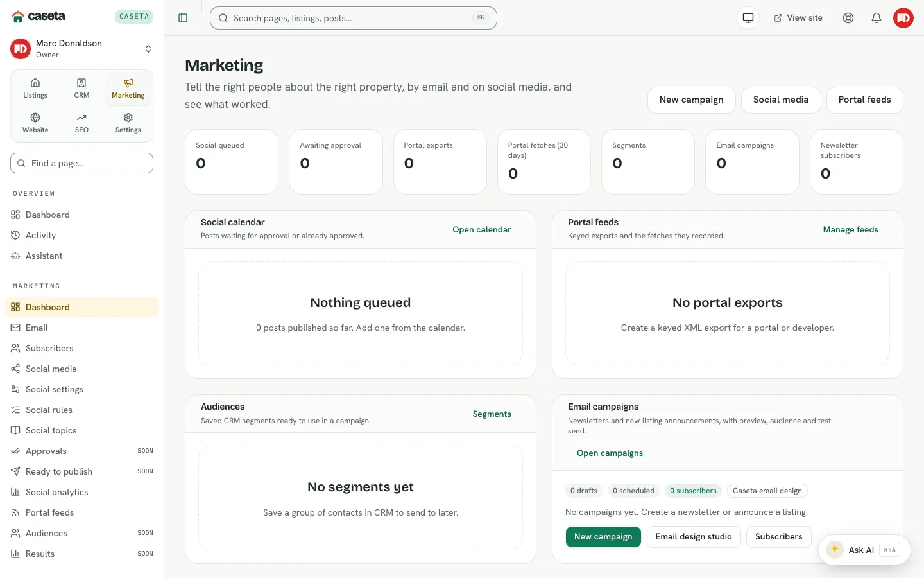The height and width of the screenshot is (578, 924).
Task: Open the Website globe section
Action: point(35,123)
